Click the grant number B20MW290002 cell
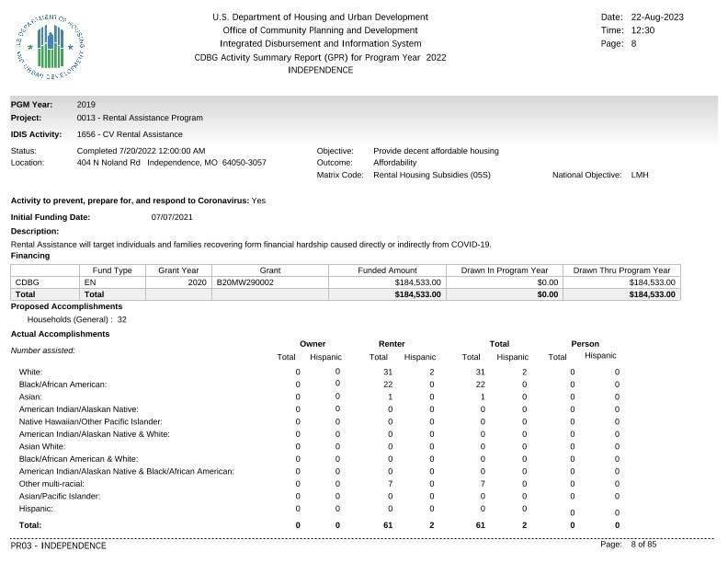This screenshot has height=563, width=728. pyautogui.click(x=270, y=282)
